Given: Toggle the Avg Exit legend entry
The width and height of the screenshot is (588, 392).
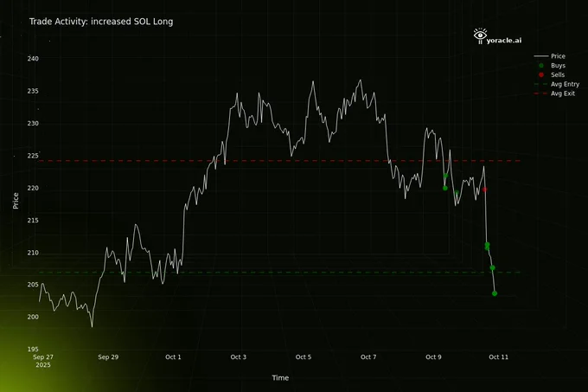Looking at the screenshot, I should coord(554,93).
